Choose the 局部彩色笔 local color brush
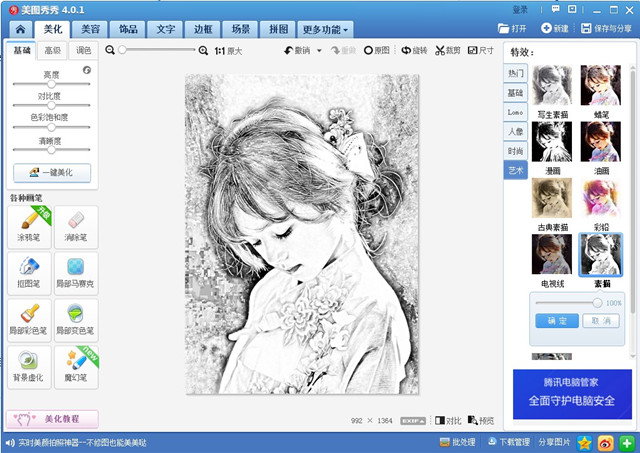 click(30, 319)
